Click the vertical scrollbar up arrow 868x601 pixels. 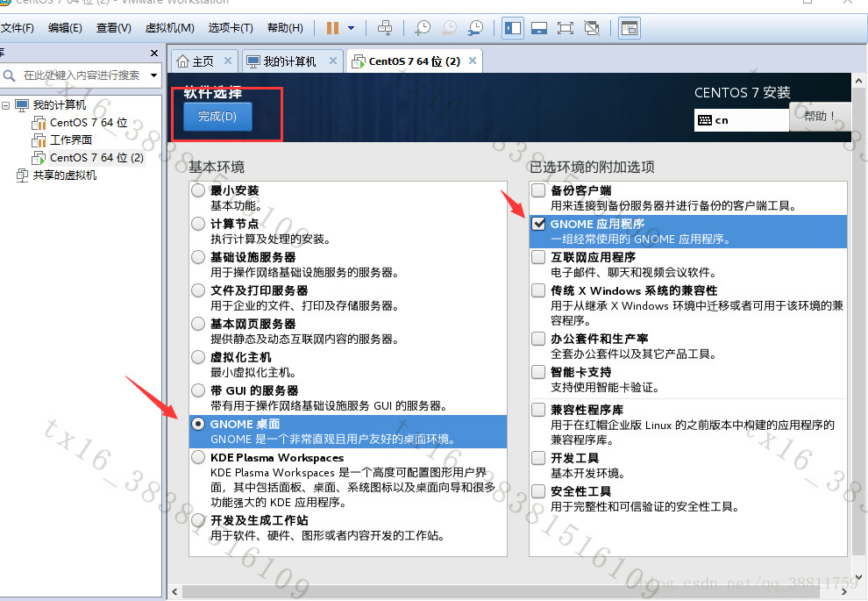tap(858, 81)
